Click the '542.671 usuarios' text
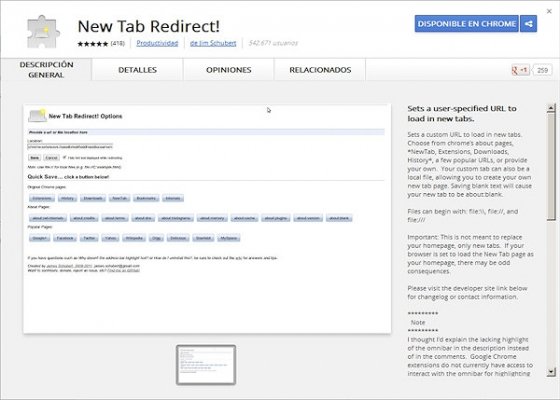Screen dimensions: 560x400 tap(273, 43)
